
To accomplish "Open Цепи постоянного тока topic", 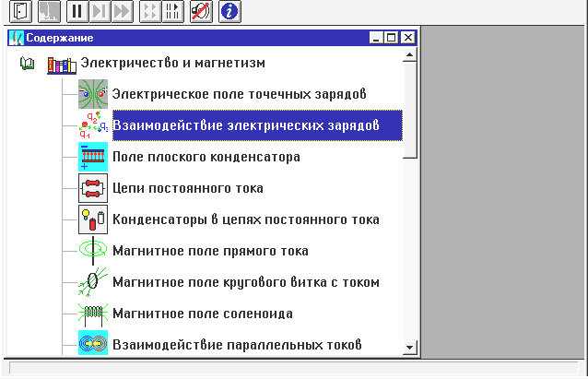I will [x=188, y=188].
